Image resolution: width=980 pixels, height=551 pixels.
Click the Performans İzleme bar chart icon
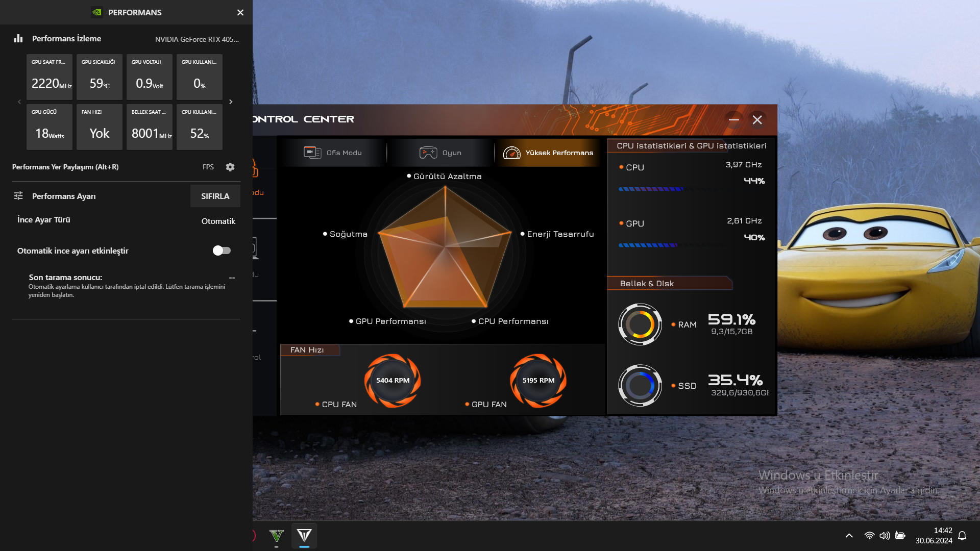pos(18,39)
